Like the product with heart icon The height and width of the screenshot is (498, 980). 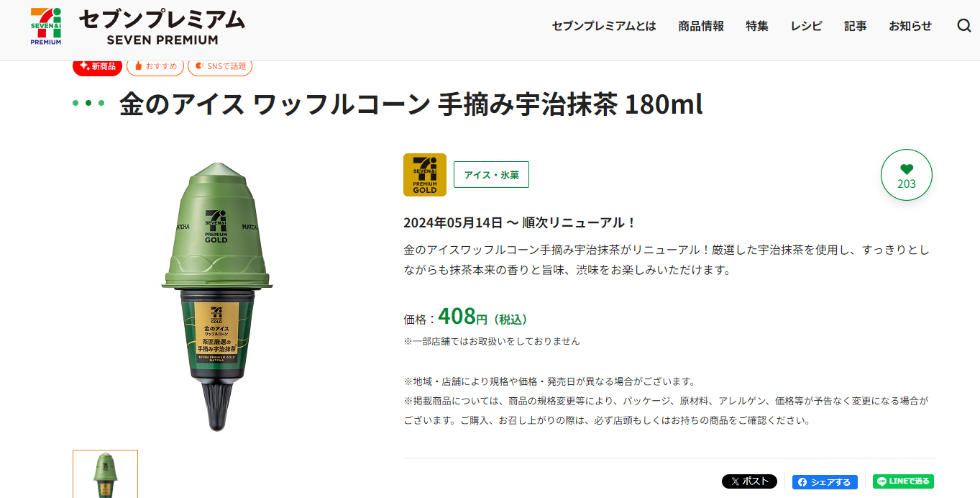[x=906, y=175]
